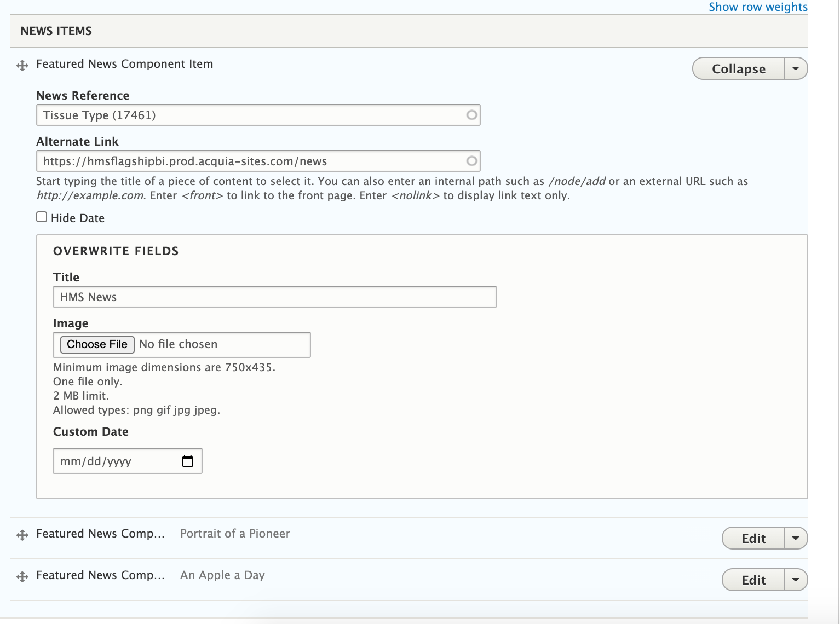Open the dropdown arrow next to Collapse
The height and width of the screenshot is (624, 840).
(x=796, y=68)
